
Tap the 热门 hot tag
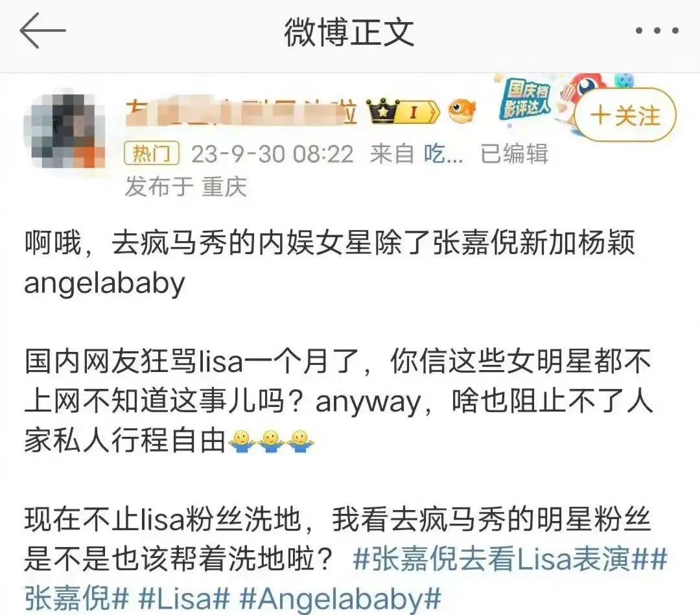152,154
